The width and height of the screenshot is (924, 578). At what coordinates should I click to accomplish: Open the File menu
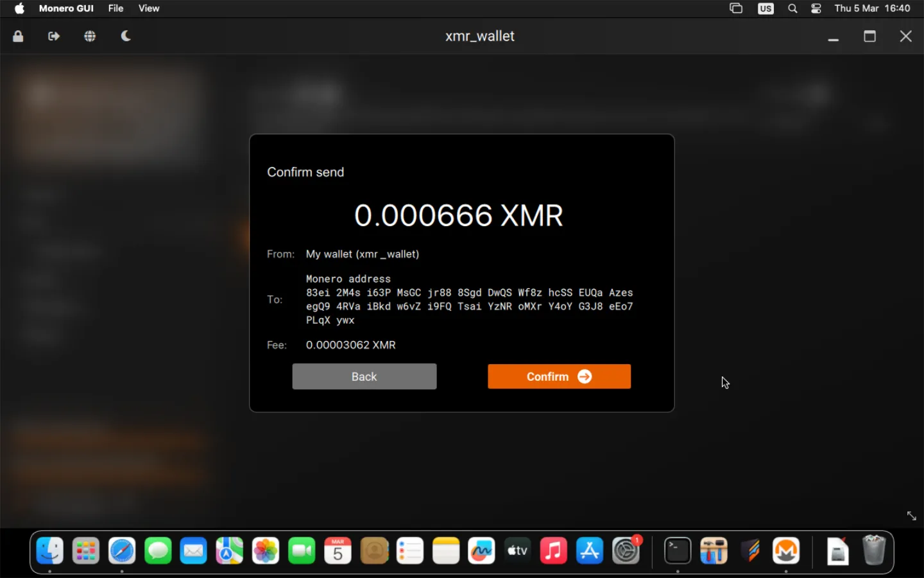coord(116,8)
